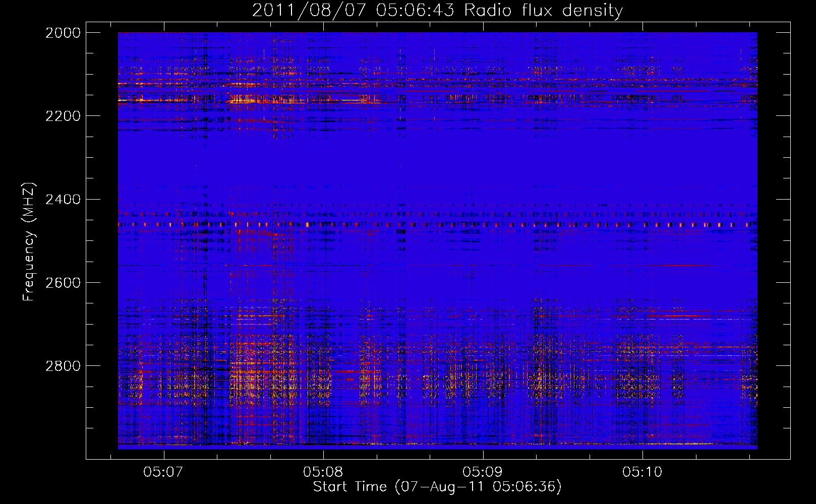
Task: Click the plot title "2011/08/07 05:06:43 Radio flux density"
Action: click(x=437, y=10)
